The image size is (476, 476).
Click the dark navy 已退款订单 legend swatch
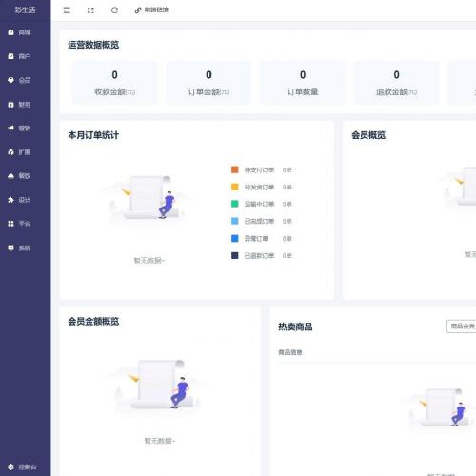point(235,255)
